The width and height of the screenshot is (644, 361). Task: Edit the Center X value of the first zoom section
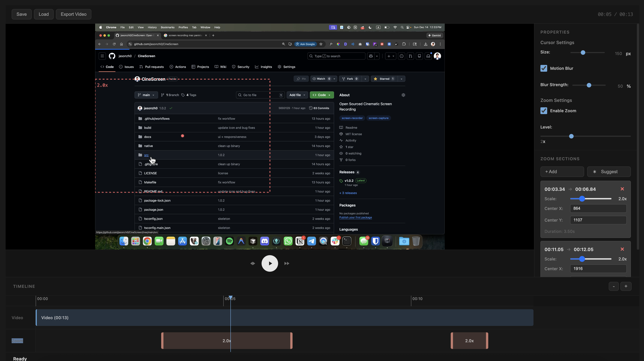[x=598, y=208]
